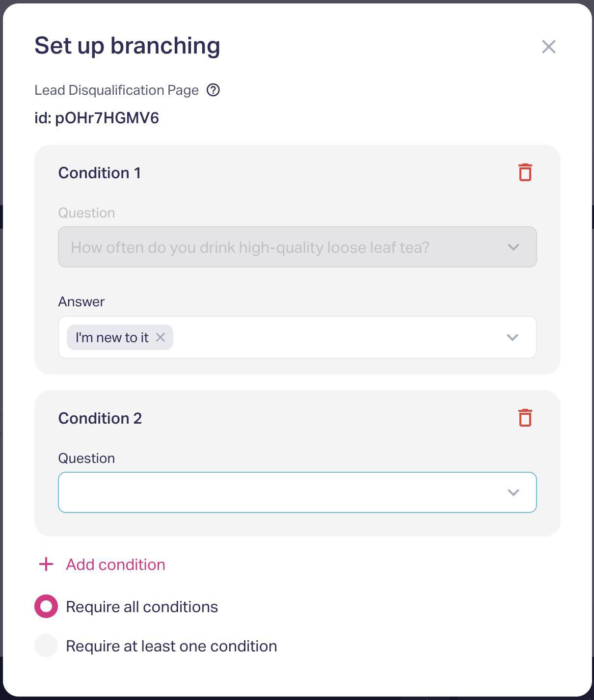Click the chevron in Condition 1 Question field
Image resolution: width=594 pixels, height=700 pixels.
coord(513,247)
